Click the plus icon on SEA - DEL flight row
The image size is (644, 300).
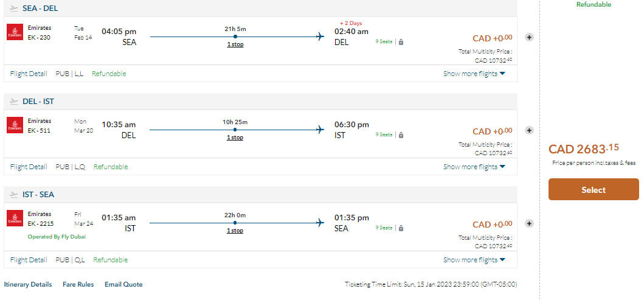coord(529,37)
